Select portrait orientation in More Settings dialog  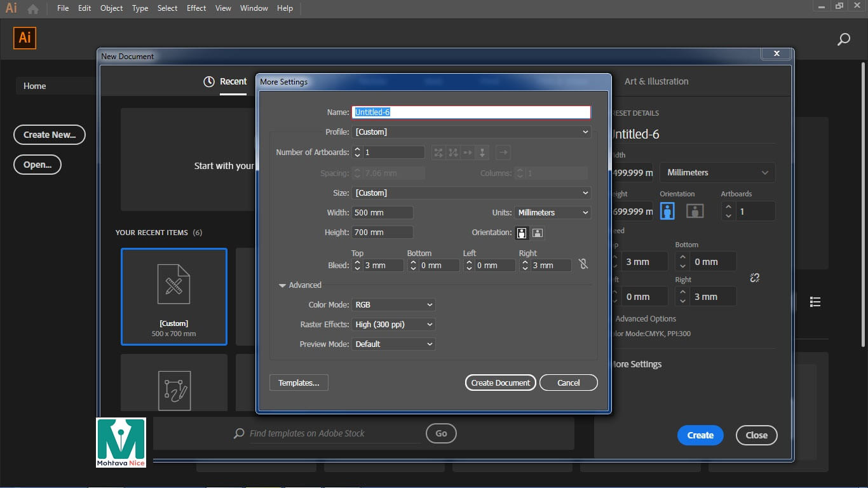pyautogui.click(x=522, y=233)
